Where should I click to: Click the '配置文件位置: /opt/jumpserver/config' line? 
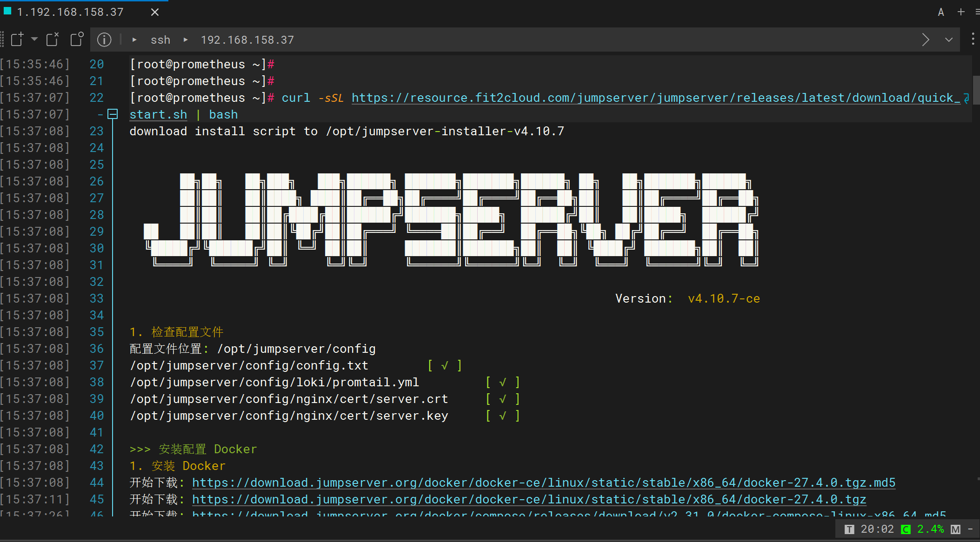[x=253, y=349]
